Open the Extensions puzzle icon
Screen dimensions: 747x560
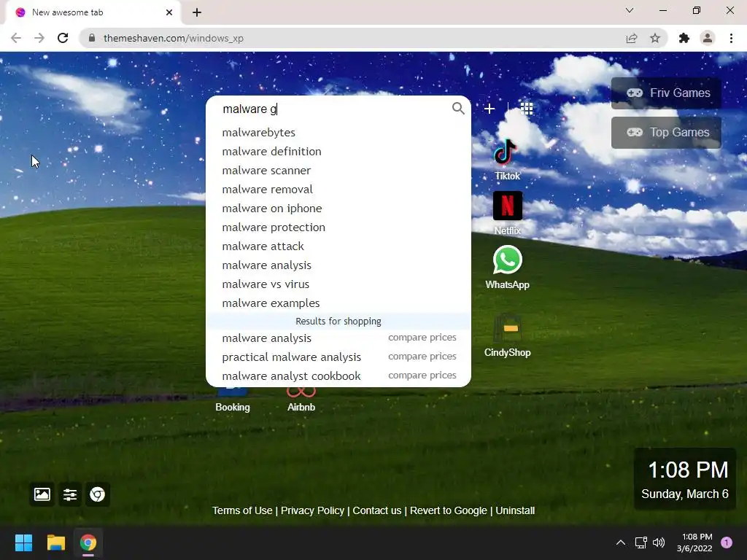[x=684, y=38]
